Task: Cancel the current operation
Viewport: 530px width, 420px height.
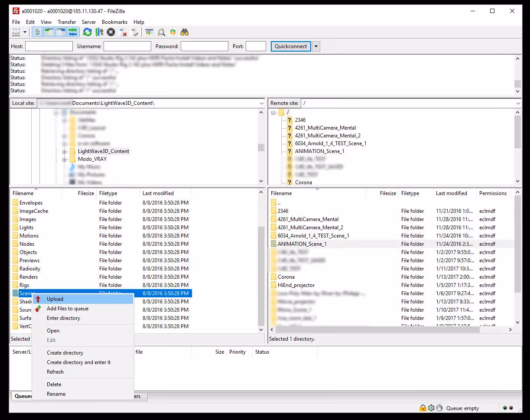Action: pyautogui.click(x=110, y=32)
